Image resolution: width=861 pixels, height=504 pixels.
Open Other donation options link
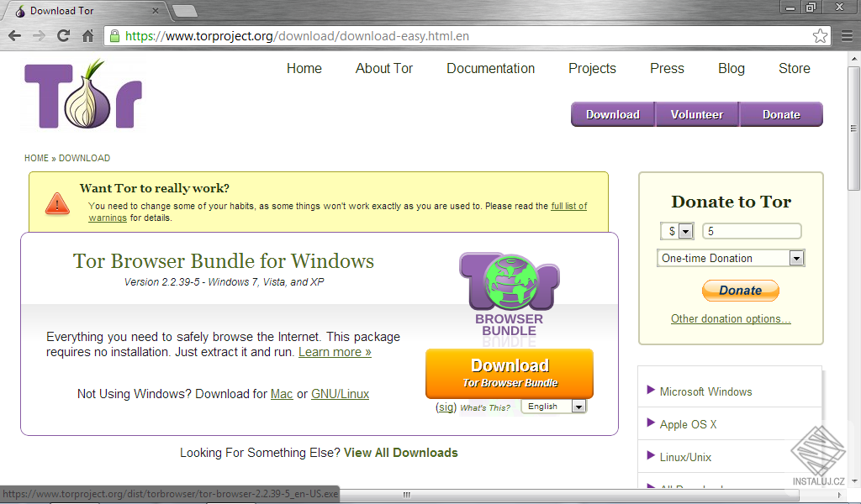731,318
